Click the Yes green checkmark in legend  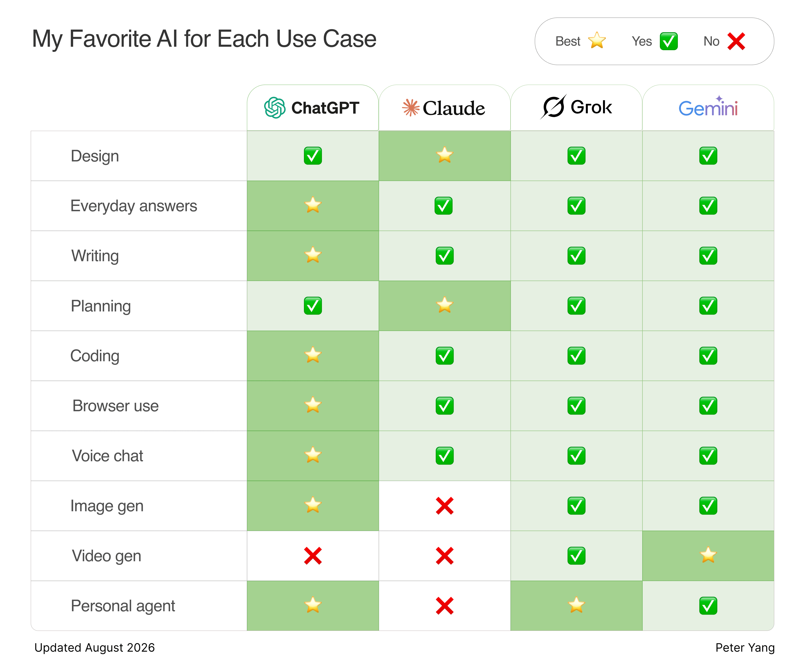coord(669,41)
